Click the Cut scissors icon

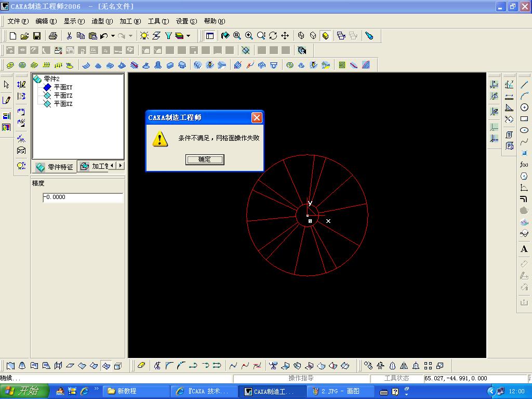click(x=69, y=36)
